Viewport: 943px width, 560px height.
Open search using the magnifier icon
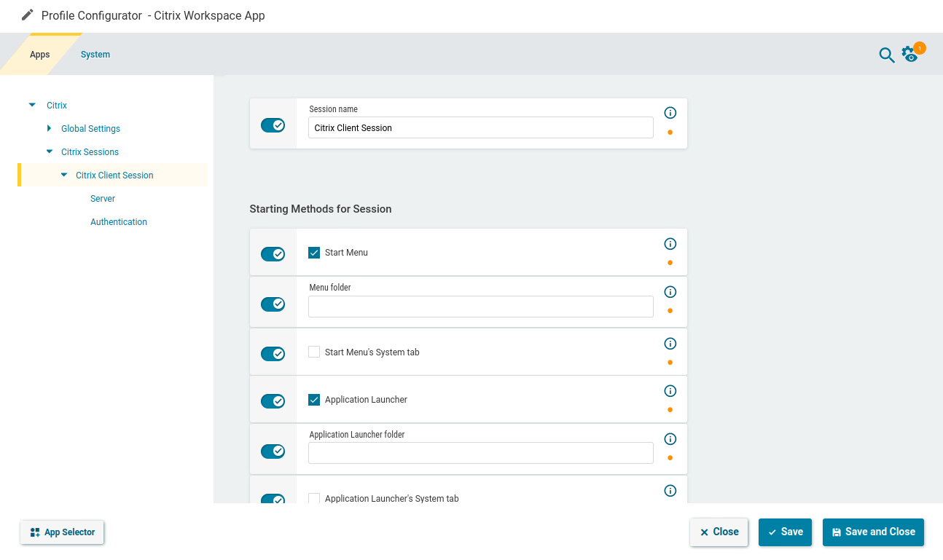click(887, 55)
